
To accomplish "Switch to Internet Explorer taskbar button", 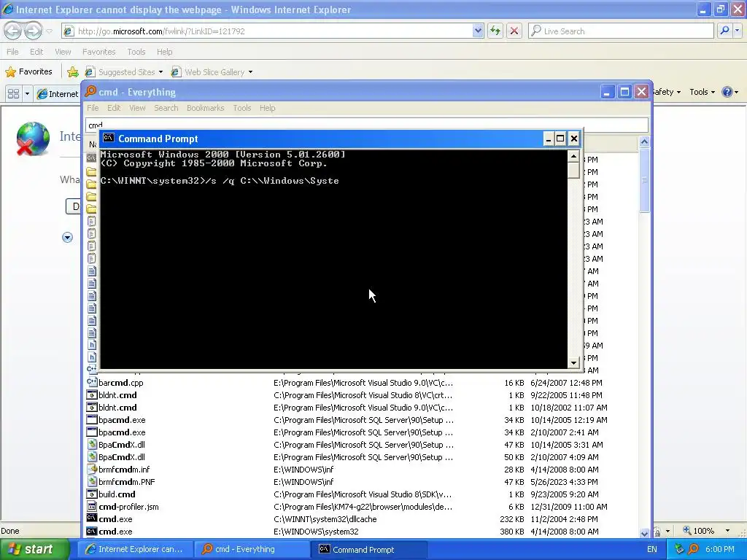I will pos(135,549).
